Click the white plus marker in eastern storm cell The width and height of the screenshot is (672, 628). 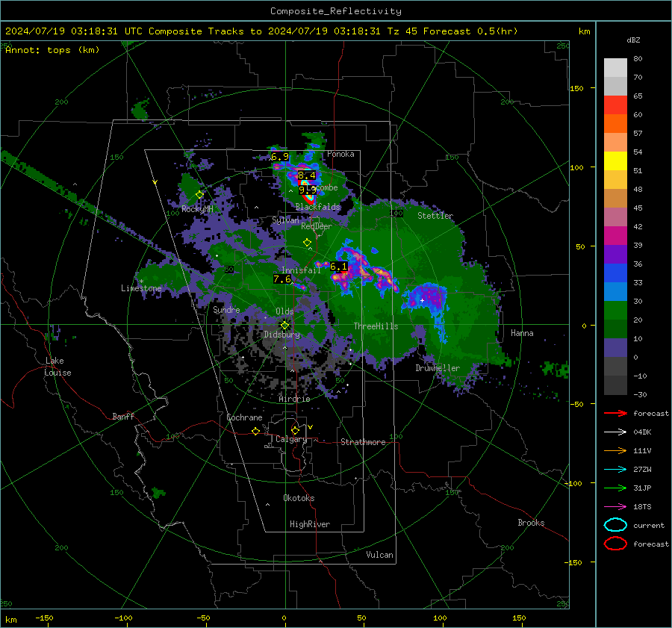coord(422,300)
